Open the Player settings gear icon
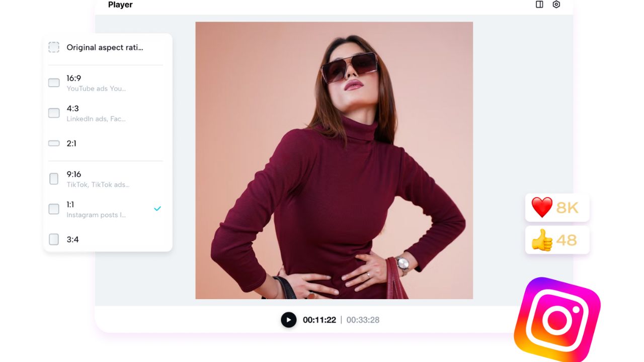The image size is (644, 362). tap(556, 5)
